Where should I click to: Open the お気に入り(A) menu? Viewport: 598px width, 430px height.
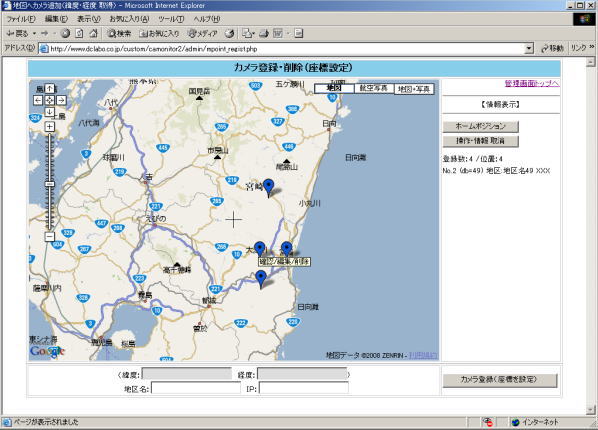pyautogui.click(x=129, y=19)
